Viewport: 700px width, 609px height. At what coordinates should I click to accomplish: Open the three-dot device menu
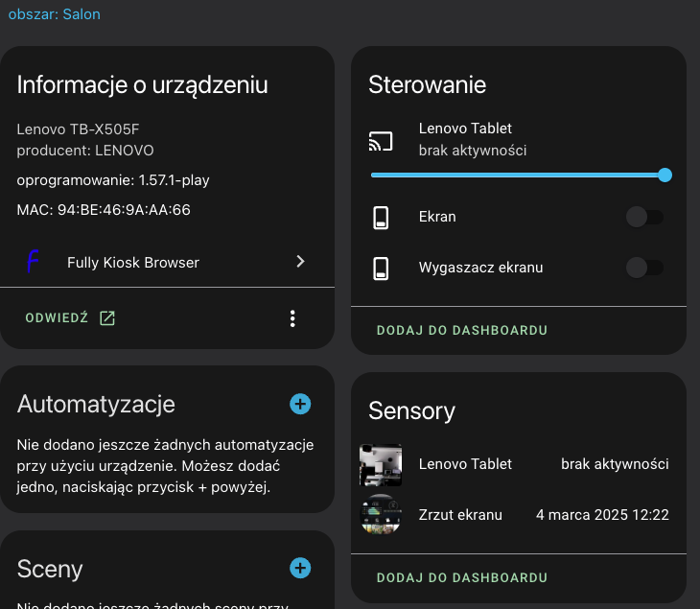[x=292, y=318]
